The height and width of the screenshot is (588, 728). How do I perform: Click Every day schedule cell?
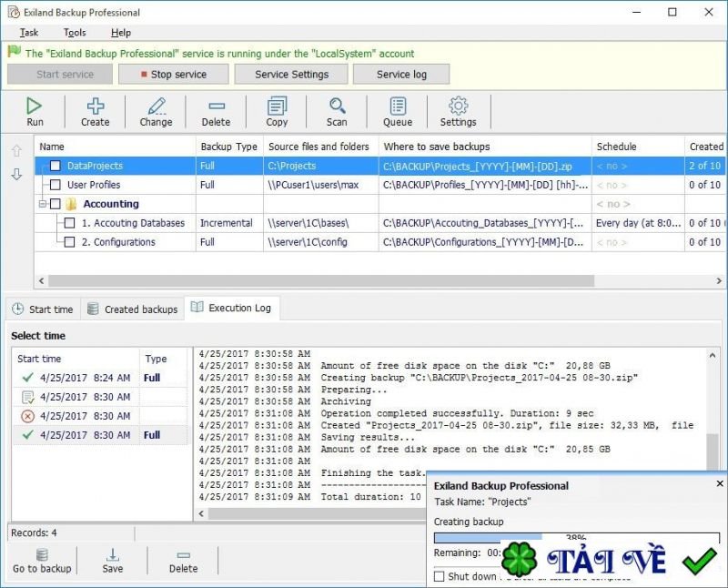click(x=638, y=223)
